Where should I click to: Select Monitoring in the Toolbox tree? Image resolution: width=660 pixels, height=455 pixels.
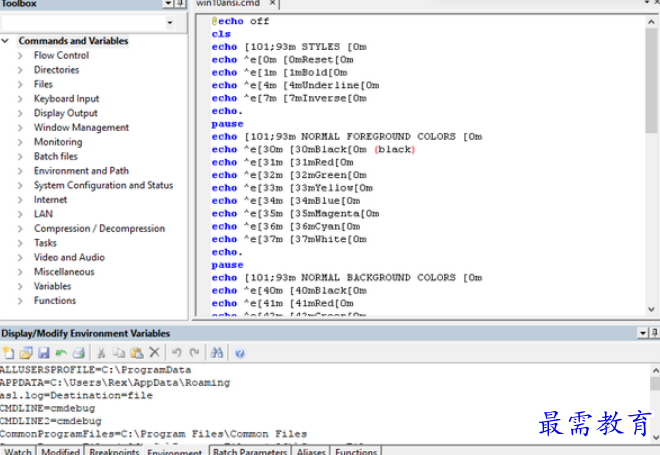(58, 142)
